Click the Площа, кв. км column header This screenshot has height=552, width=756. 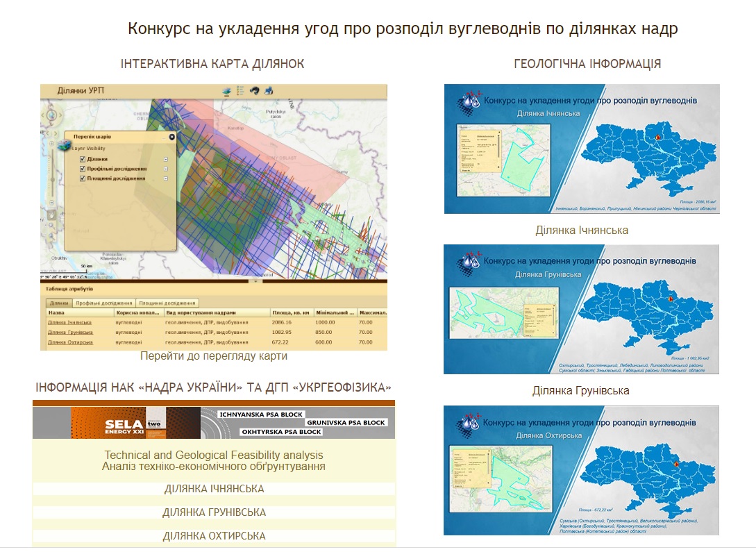coord(291,313)
